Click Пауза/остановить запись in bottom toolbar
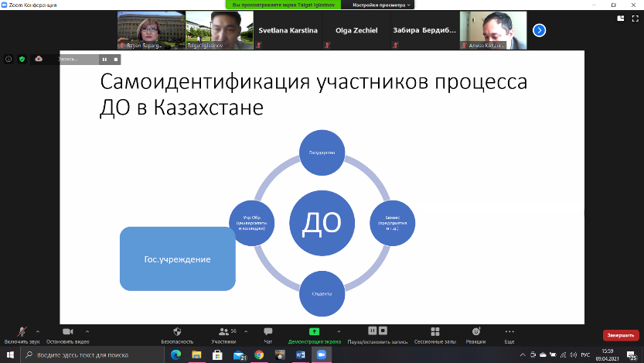 377,333
